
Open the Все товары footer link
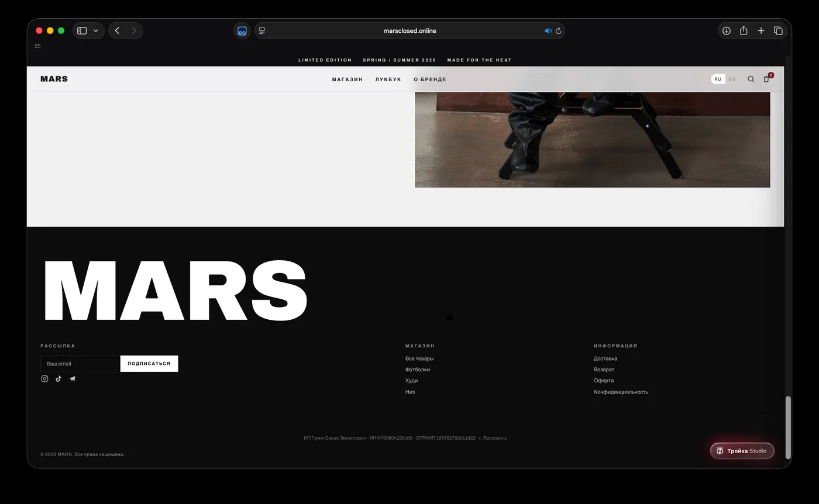[419, 358]
